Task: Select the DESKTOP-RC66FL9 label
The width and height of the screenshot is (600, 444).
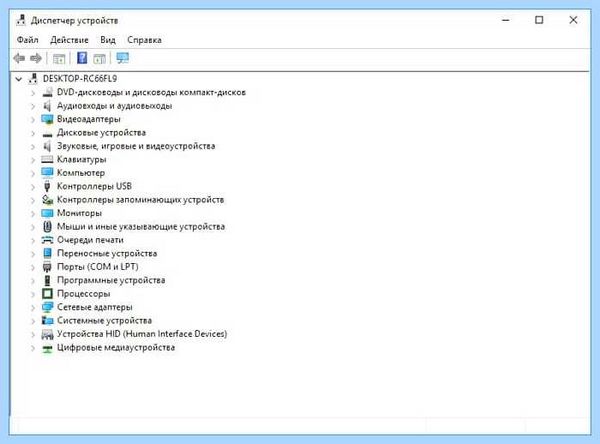Action: click(x=80, y=78)
